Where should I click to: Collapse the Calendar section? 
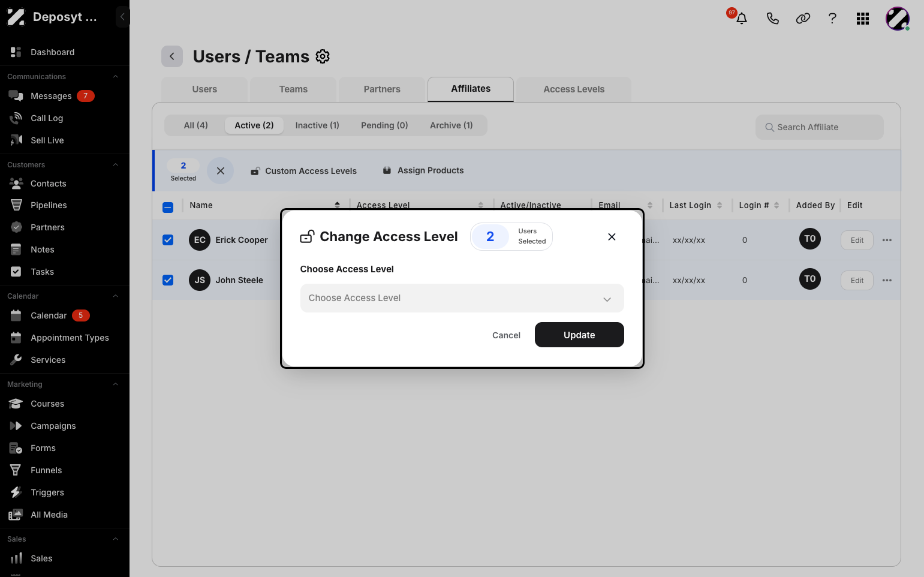pyautogui.click(x=116, y=296)
